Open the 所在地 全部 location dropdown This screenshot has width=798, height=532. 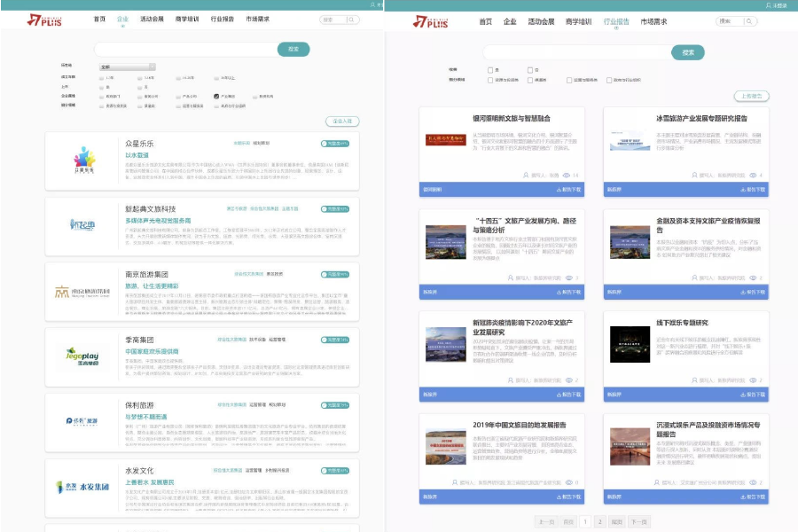[x=127, y=66]
